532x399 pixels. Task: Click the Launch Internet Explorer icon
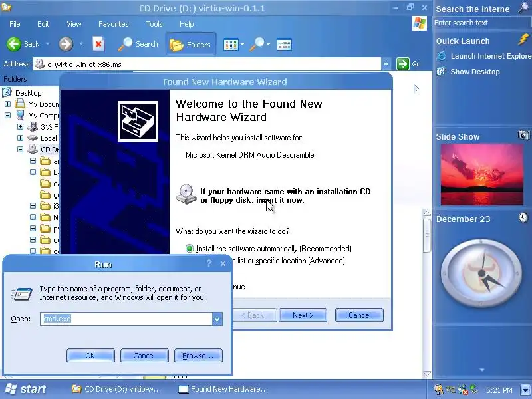click(442, 55)
